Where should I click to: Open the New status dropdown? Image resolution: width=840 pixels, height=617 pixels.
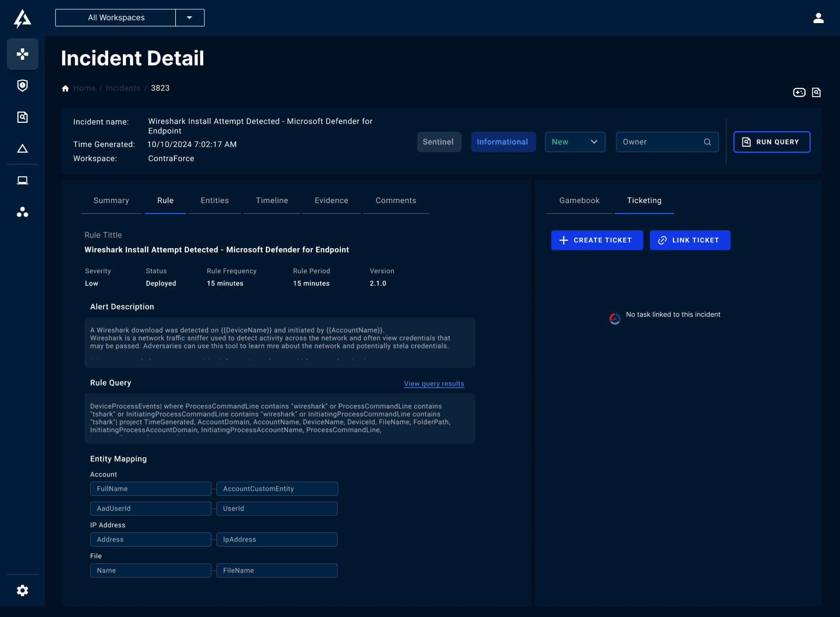[x=575, y=142]
